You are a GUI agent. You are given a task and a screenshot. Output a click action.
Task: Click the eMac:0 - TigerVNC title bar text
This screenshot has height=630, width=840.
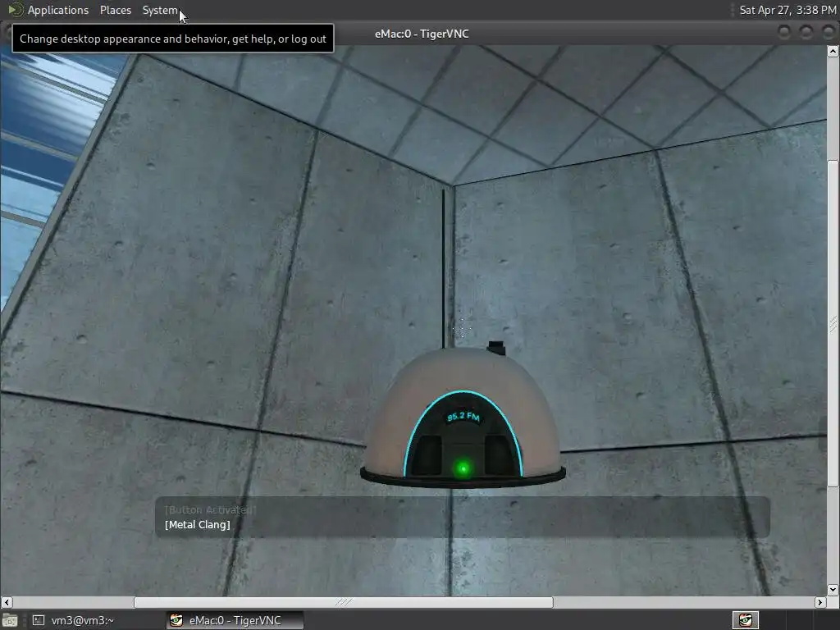(422, 34)
